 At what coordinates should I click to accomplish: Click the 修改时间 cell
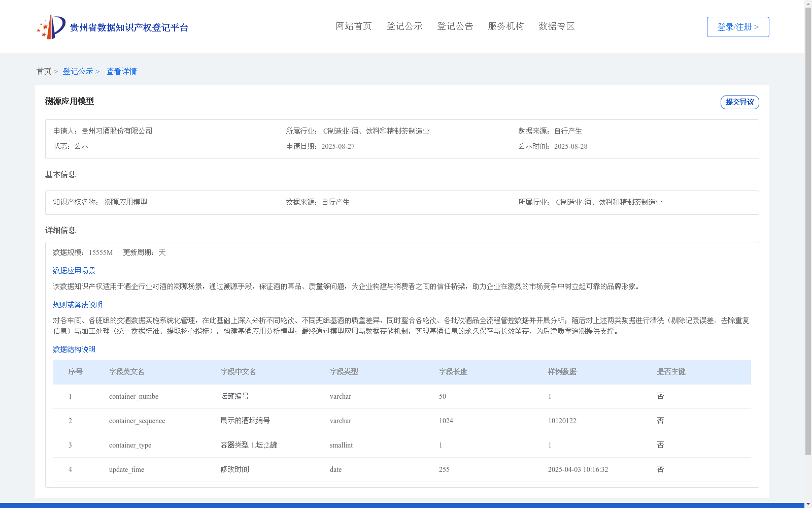coord(234,469)
